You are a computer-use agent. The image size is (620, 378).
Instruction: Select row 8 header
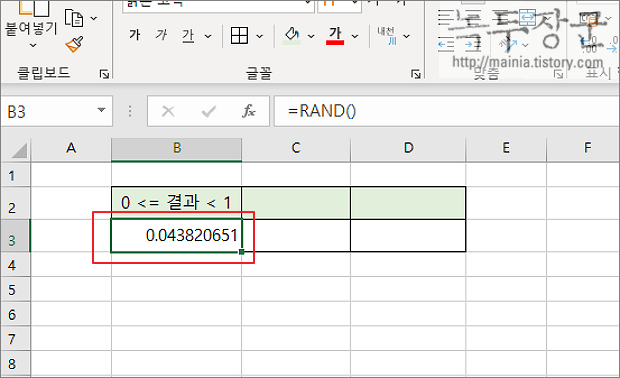(x=15, y=363)
